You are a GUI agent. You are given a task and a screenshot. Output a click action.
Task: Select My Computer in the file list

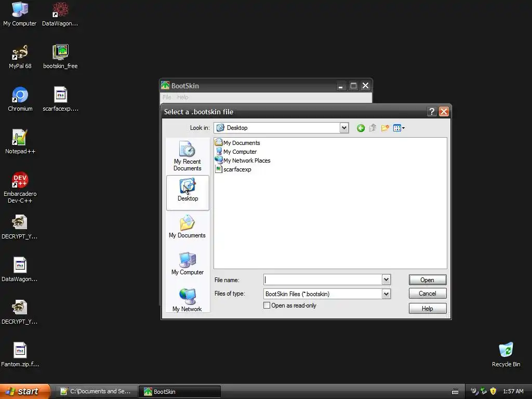pos(236,152)
